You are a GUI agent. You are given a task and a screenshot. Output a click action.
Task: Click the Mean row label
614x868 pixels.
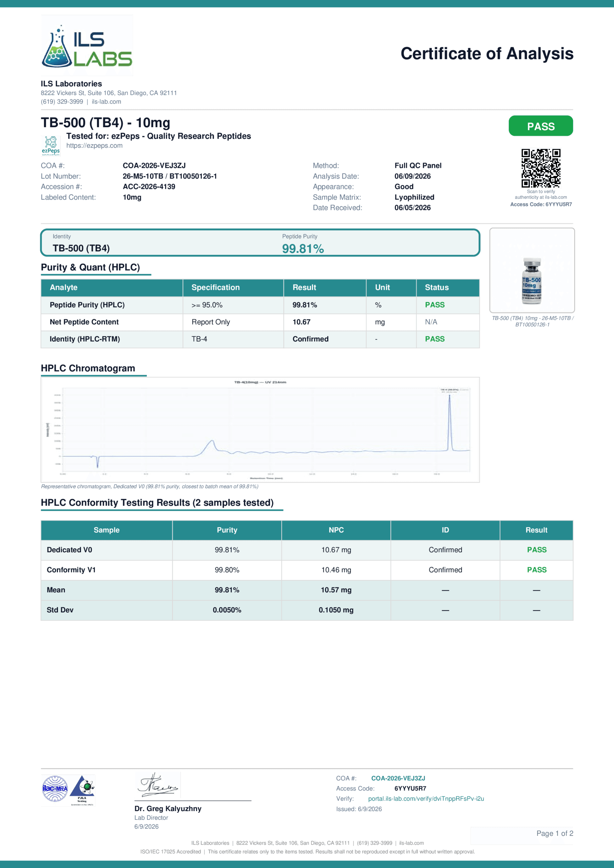[x=56, y=590]
